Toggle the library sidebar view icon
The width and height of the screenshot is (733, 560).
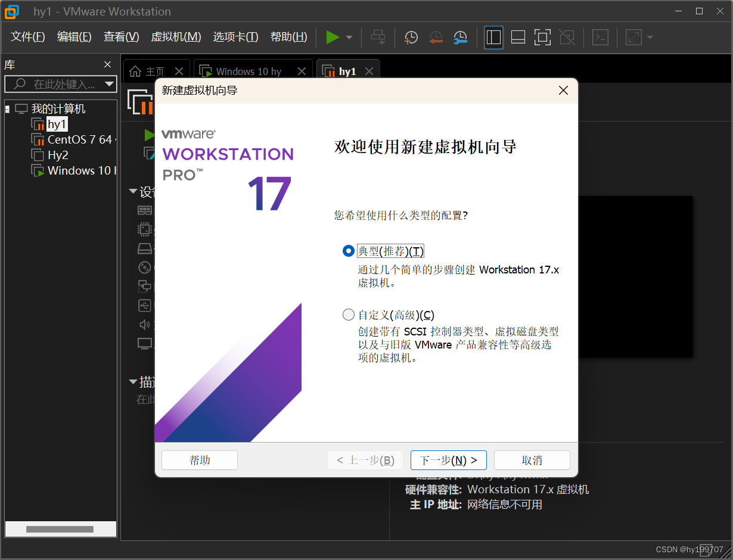[493, 38]
